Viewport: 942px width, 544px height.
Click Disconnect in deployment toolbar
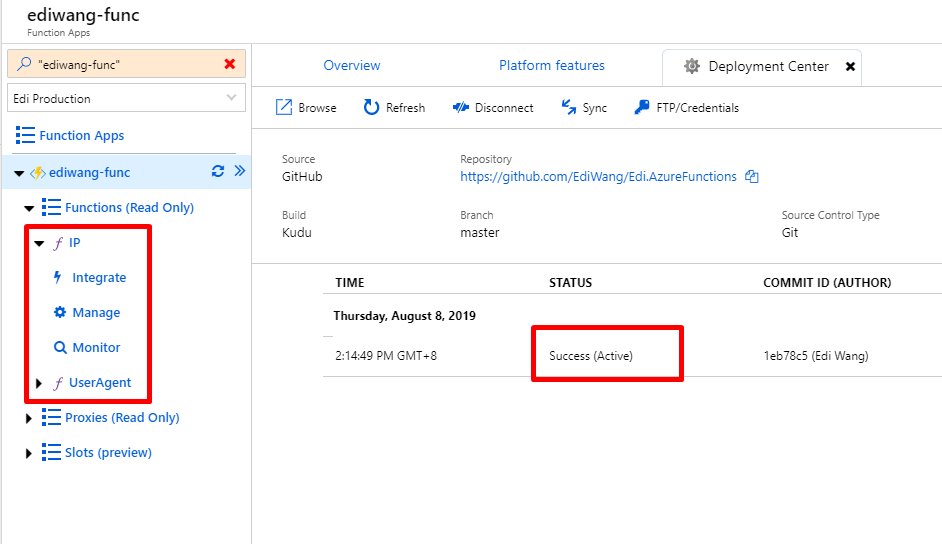493,107
